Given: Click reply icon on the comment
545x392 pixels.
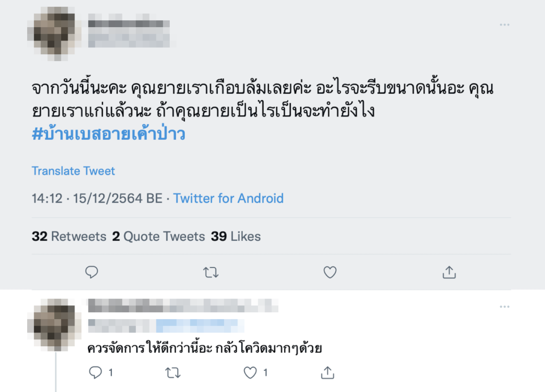Looking at the screenshot, I should (x=95, y=373).
